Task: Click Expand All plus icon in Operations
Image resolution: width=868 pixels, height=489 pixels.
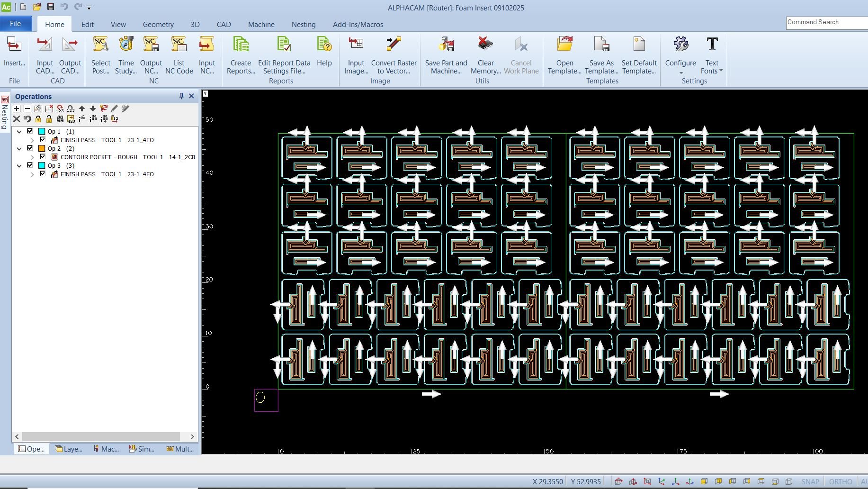Action: point(17,109)
